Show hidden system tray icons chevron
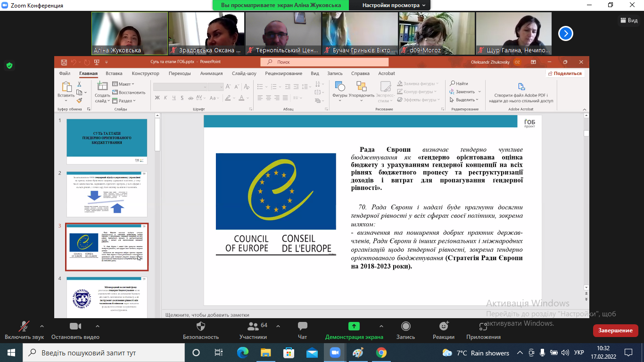 pyautogui.click(x=520, y=353)
